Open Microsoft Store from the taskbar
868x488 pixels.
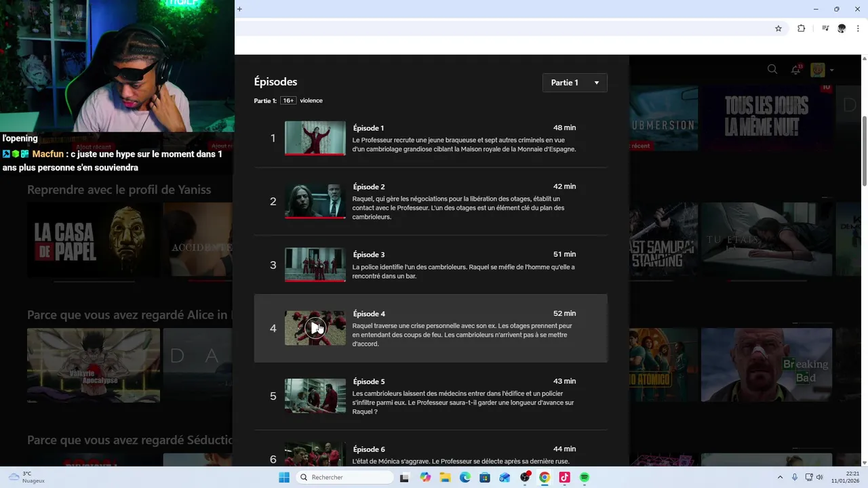pyautogui.click(x=485, y=477)
